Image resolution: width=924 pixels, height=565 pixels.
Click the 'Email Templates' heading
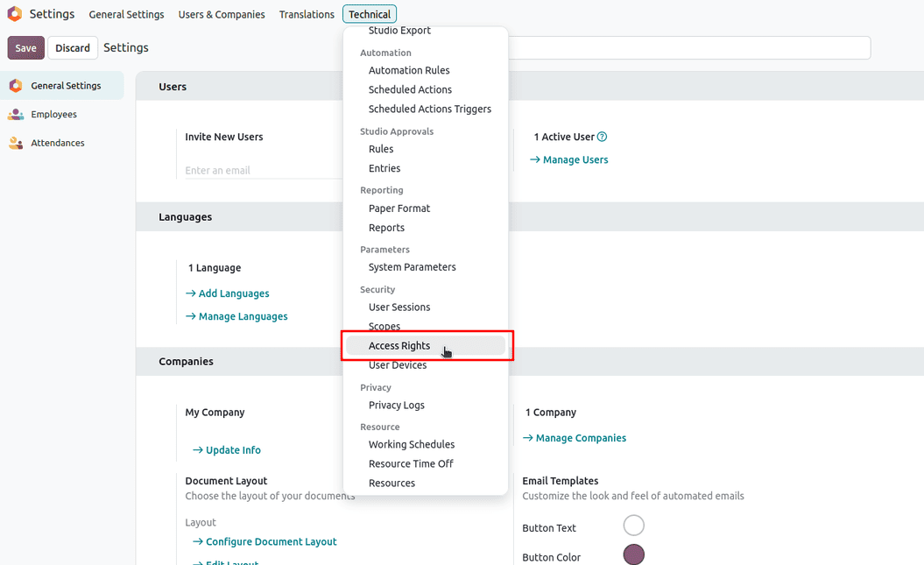(x=560, y=481)
